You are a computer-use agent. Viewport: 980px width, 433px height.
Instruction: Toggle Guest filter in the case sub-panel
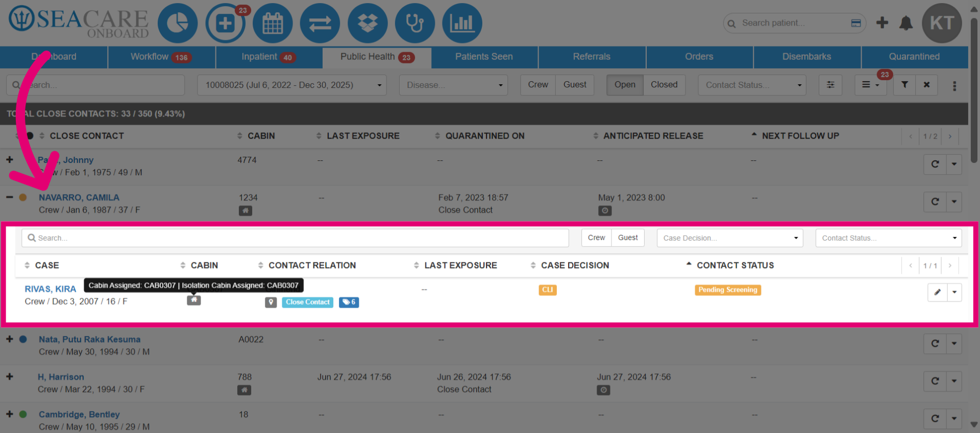click(628, 238)
